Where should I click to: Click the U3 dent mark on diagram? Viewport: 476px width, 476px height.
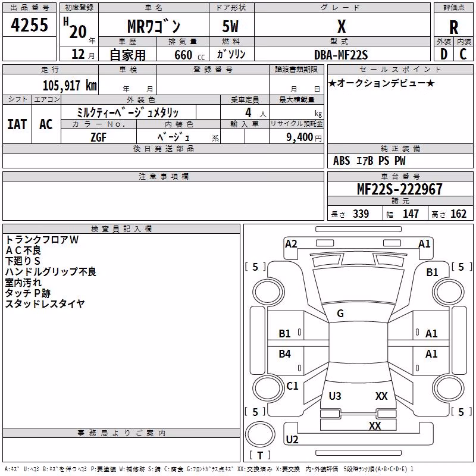335,396
